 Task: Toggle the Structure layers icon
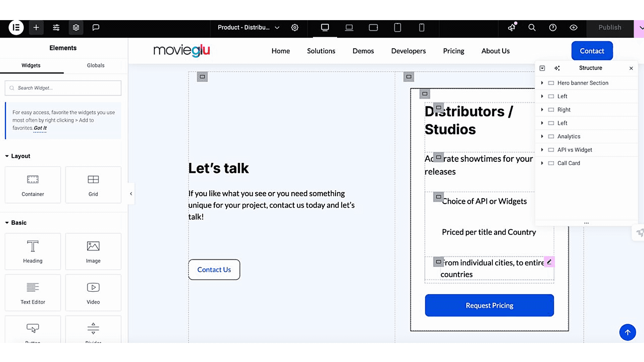76,27
